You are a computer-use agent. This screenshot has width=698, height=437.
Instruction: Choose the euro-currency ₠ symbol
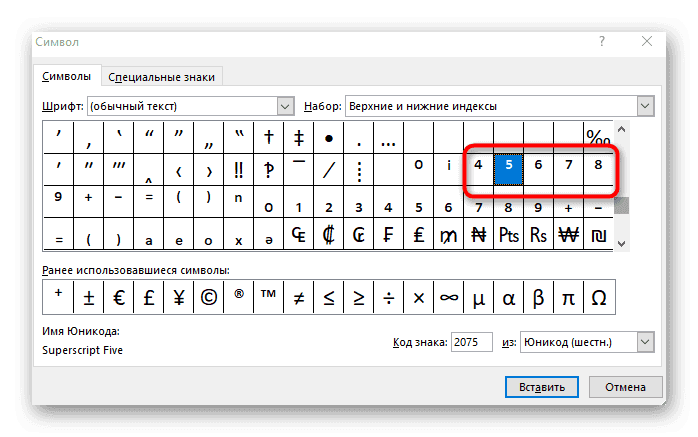(x=299, y=234)
